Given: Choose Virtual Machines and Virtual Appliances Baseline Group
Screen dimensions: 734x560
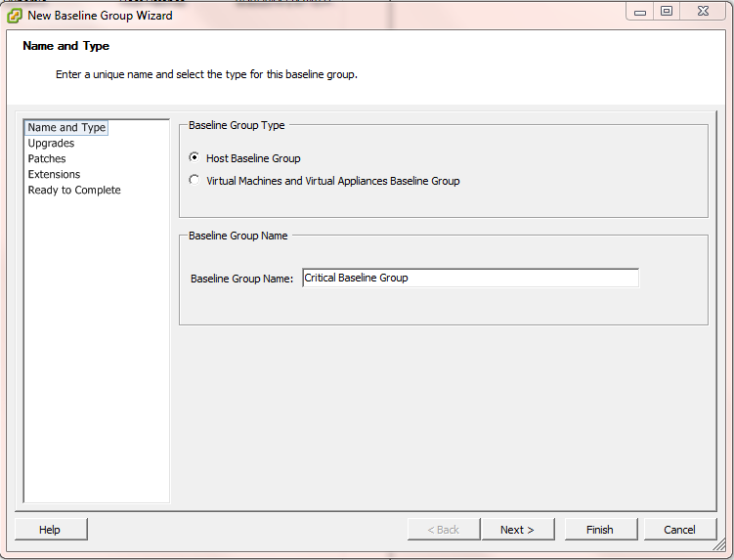Looking at the screenshot, I should [194, 180].
